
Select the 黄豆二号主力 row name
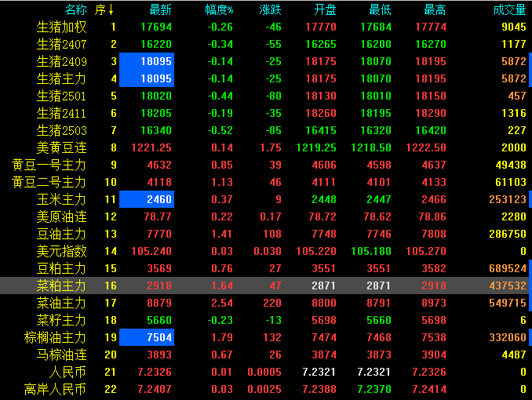pyautogui.click(x=49, y=183)
